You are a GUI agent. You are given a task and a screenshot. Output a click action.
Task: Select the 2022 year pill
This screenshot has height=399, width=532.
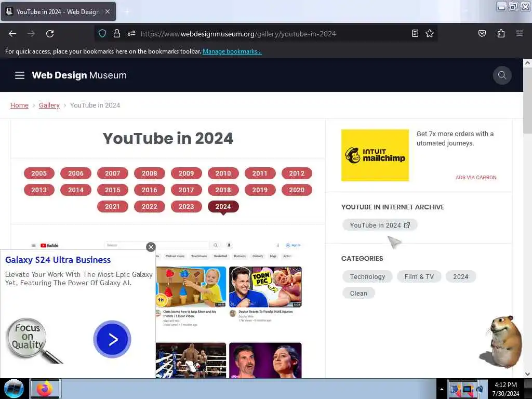149,207
